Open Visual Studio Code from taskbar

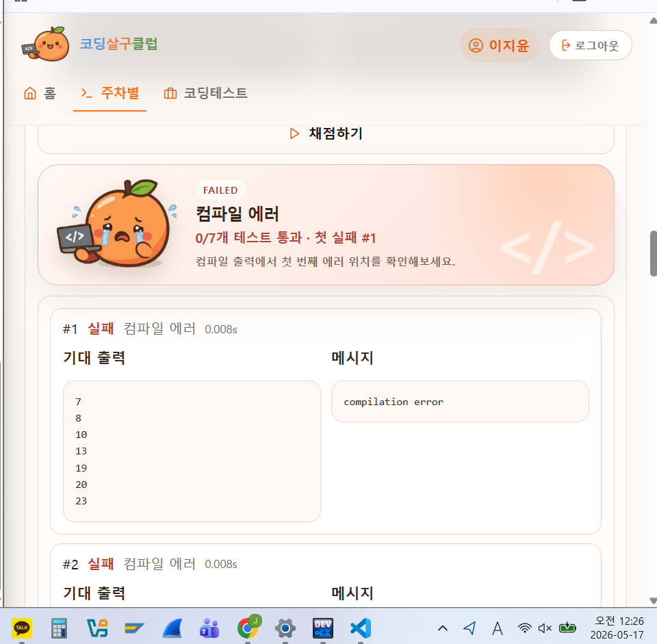361,628
